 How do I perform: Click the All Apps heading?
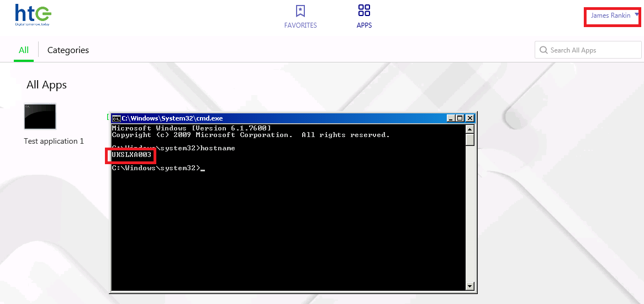coord(47,85)
